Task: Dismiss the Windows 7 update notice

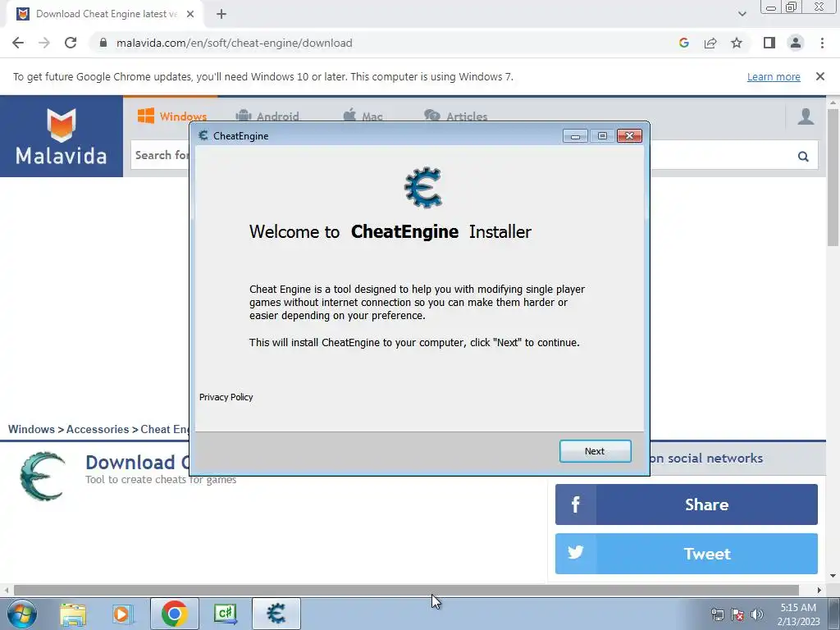Action: pyautogui.click(x=819, y=76)
